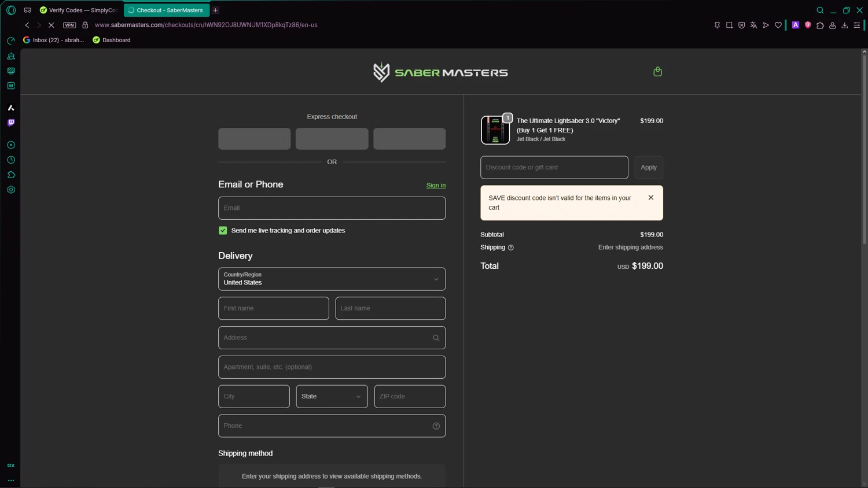Dismiss the SAVE discount code error
Image resolution: width=868 pixels, height=488 pixels.
tap(651, 198)
